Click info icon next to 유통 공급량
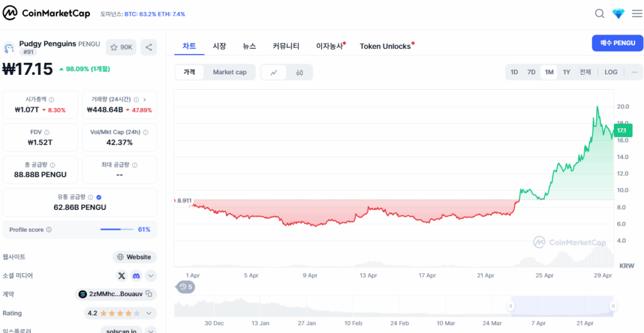The image size is (644, 333). (x=91, y=197)
